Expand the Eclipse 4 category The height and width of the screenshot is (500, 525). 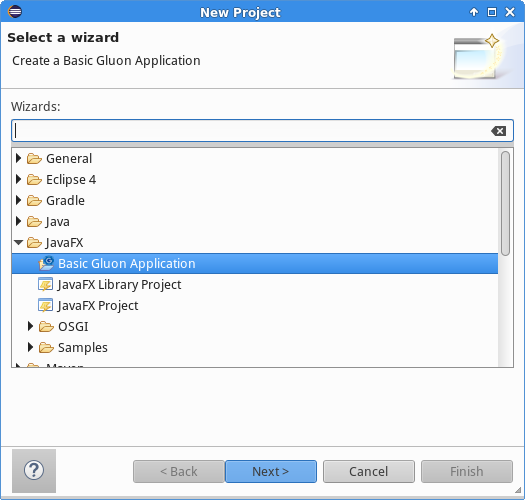pyautogui.click(x=19, y=179)
